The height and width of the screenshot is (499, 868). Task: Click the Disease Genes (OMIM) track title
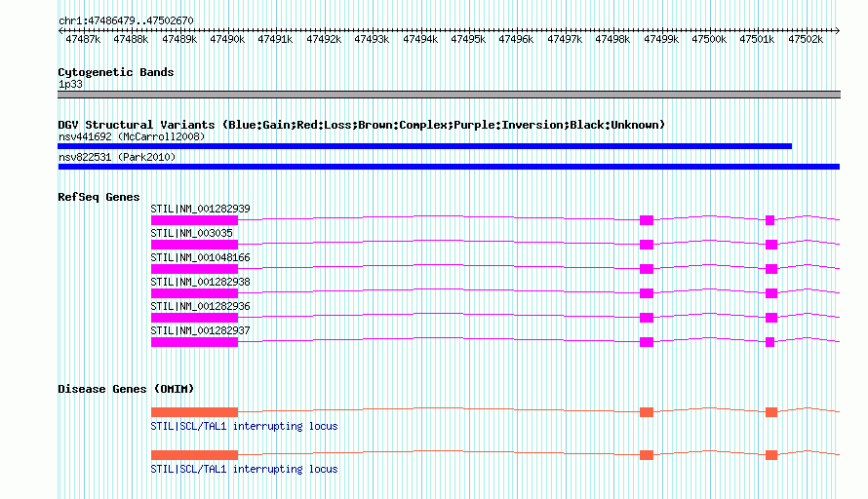tap(126, 389)
